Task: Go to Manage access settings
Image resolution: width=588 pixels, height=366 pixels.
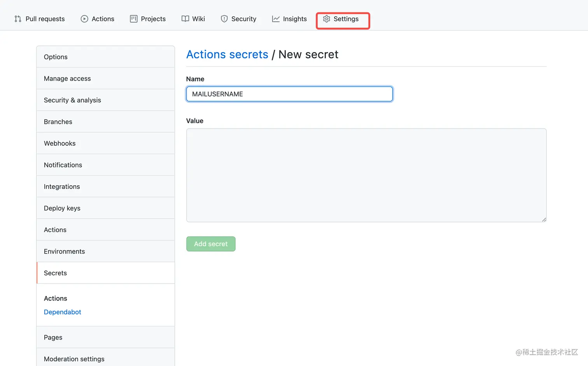Action: (x=105, y=79)
